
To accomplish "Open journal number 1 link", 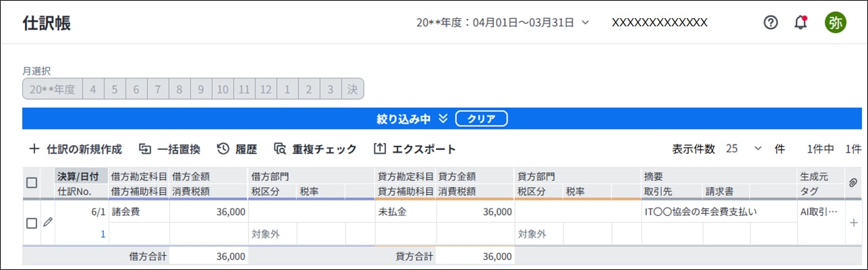I will (103, 234).
